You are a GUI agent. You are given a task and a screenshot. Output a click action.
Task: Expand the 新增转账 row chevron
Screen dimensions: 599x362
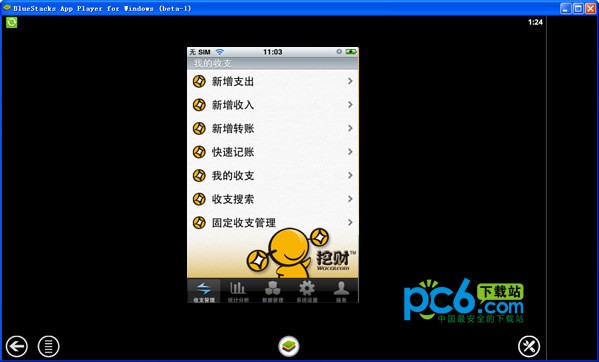pyautogui.click(x=350, y=128)
